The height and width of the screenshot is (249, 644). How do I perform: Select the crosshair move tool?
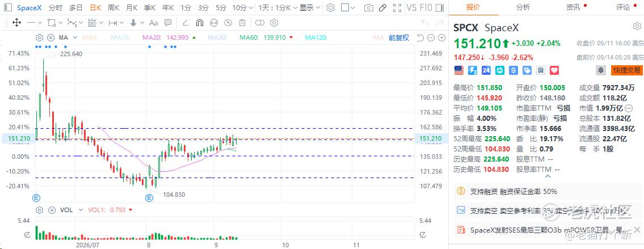click(16, 23)
